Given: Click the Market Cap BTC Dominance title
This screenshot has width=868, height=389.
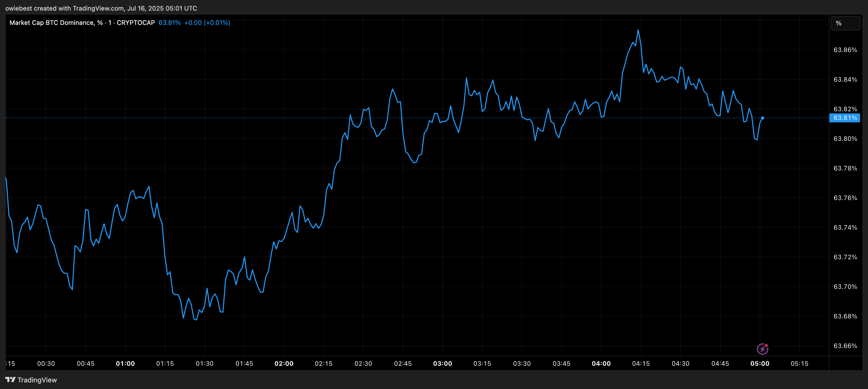Looking at the screenshot, I should (x=82, y=22).
